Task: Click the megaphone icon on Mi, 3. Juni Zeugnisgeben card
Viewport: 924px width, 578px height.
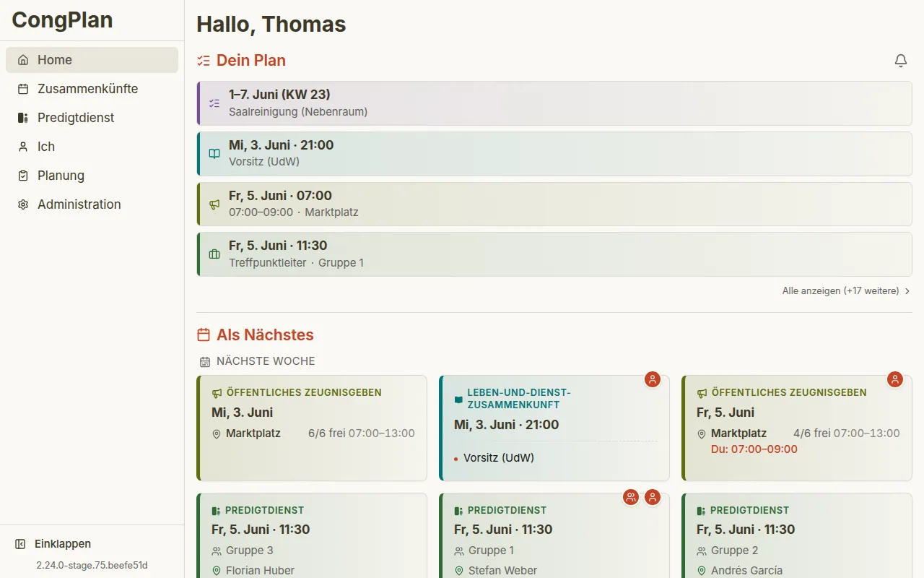Action: pyautogui.click(x=217, y=393)
